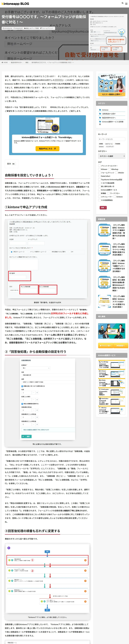Click the HOME breadcrumb home icon

pyautogui.click(x=2, y=62)
